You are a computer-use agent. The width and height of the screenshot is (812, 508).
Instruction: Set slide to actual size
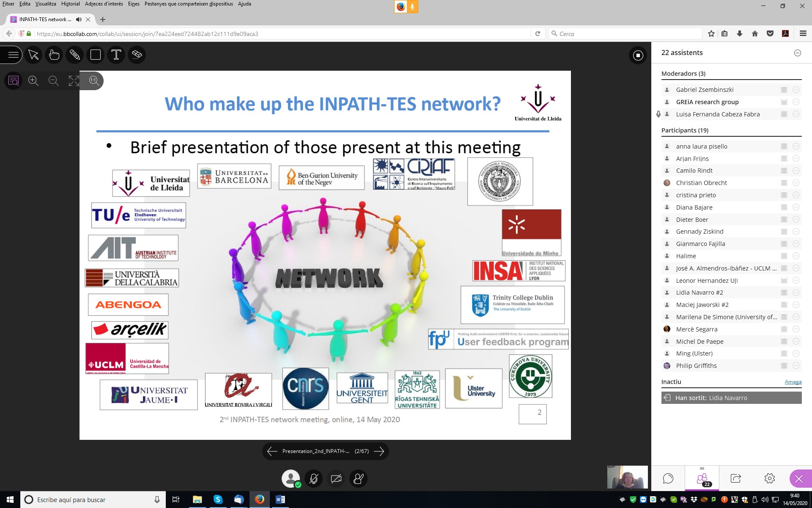click(94, 81)
